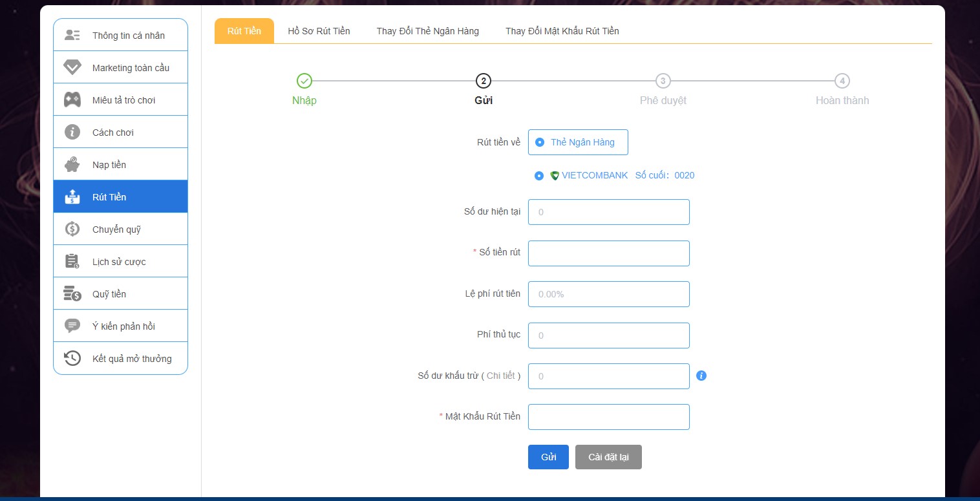Click the Thông tin cá nhân profile icon
This screenshot has height=501, width=980.
(72, 35)
